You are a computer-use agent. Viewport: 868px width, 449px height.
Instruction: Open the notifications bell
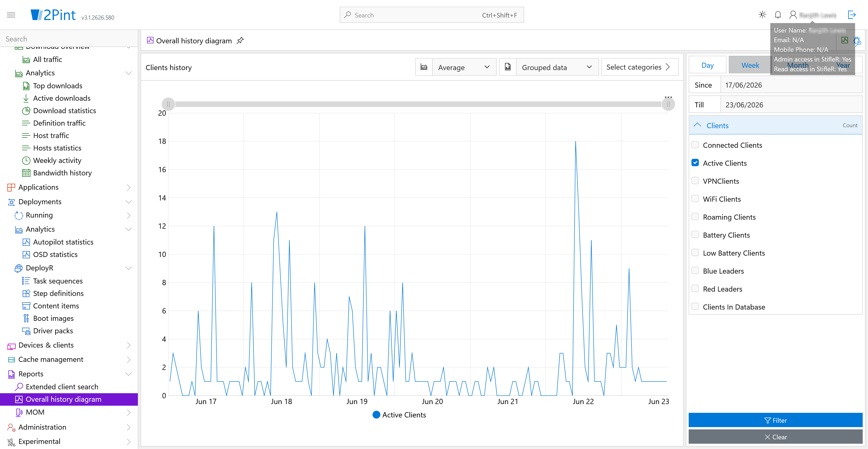pyautogui.click(x=778, y=15)
